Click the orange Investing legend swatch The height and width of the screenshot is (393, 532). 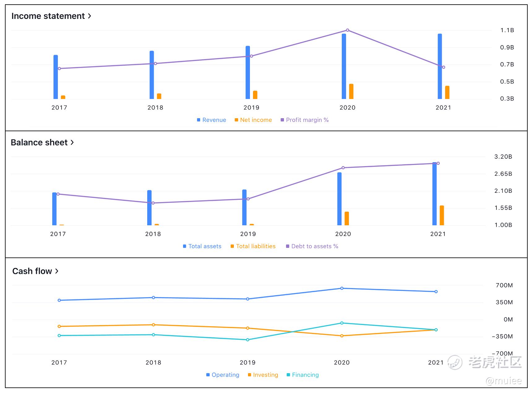click(249, 375)
